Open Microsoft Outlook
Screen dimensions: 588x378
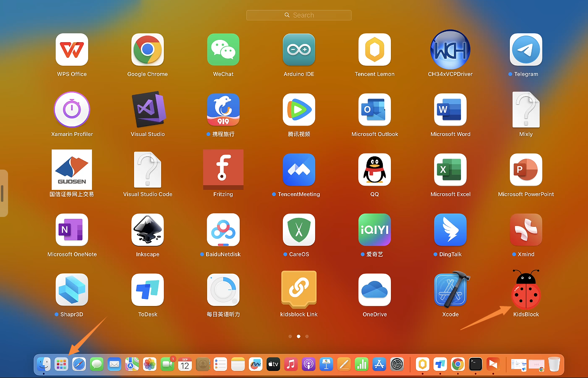[x=375, y=110]
